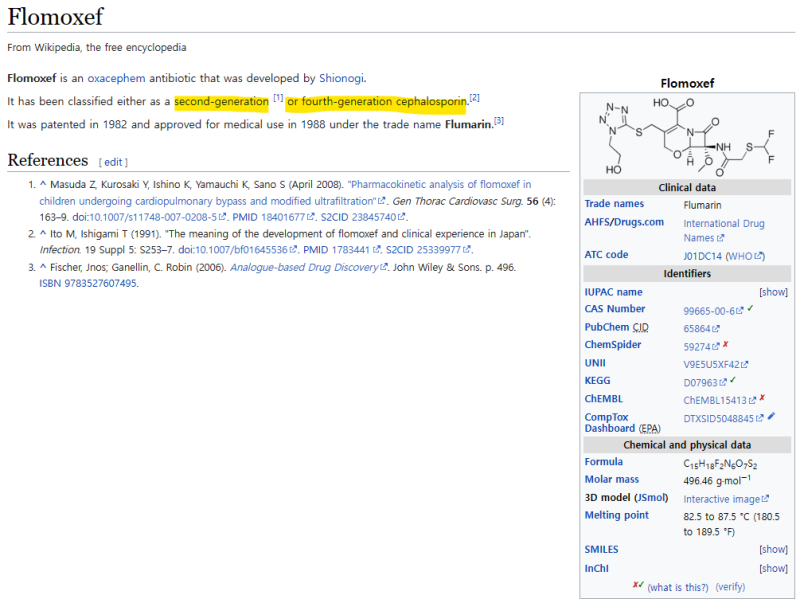Image resolution: width=800 pixels, height=603 pixels.
Task: Jump to citation footnote [3]
Action: click(499, 120)
